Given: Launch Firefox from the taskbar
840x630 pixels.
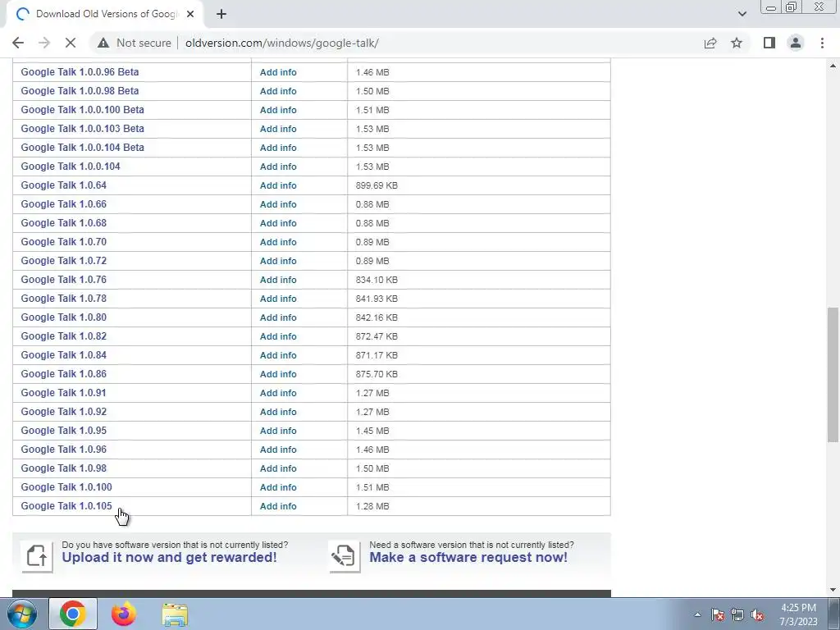Looking at the screenshot, I should pyautogui.click(x=123, y=614).
